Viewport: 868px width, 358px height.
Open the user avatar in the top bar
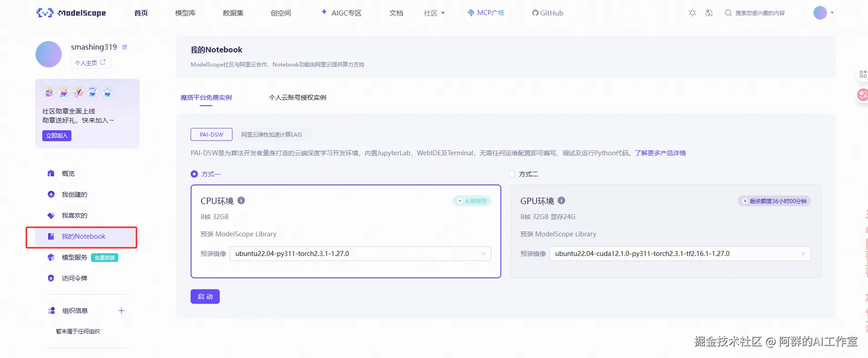820,13
